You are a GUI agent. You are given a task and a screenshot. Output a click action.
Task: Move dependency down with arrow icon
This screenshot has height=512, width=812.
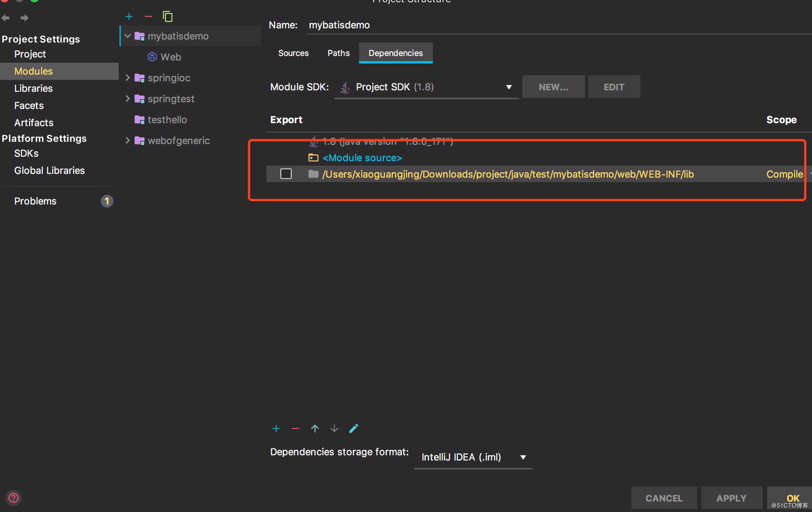coord(334,428)
